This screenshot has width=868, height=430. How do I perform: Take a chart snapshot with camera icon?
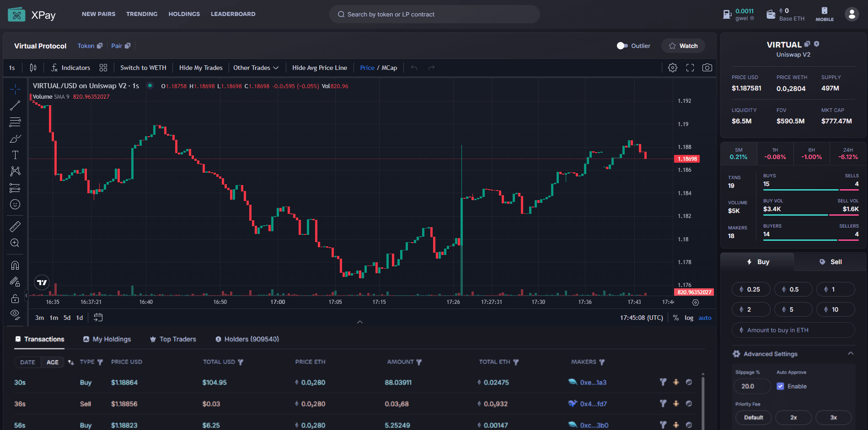tap(707, 68)
